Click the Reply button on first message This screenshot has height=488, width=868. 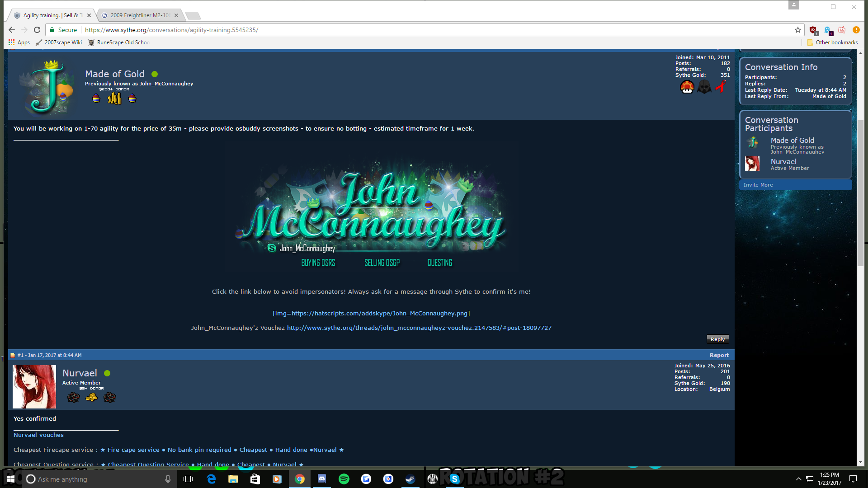pos(717,339)
